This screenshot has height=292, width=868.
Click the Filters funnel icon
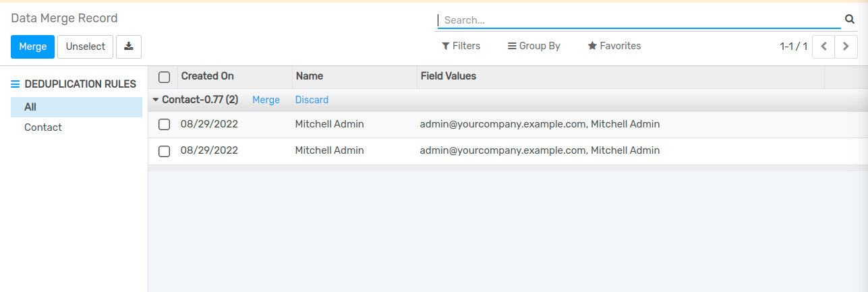[446, 46]
